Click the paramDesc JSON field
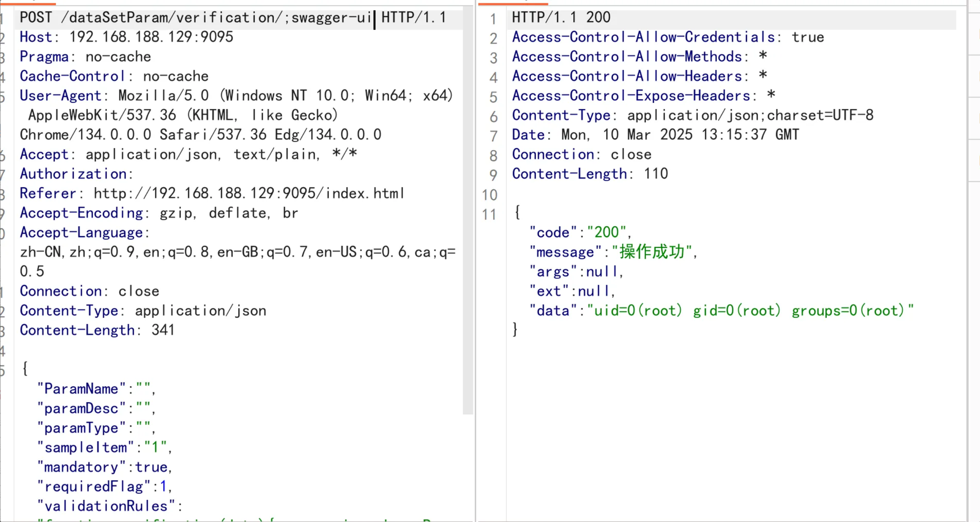The width and height of the screenshot is (980, 522). [x=95, y=409]
